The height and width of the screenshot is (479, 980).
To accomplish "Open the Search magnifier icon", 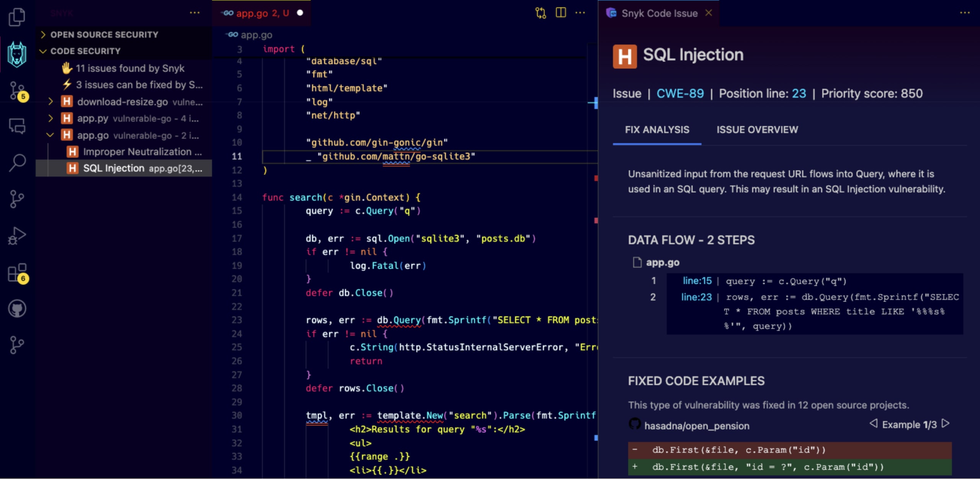I will (x=17, y=163).
